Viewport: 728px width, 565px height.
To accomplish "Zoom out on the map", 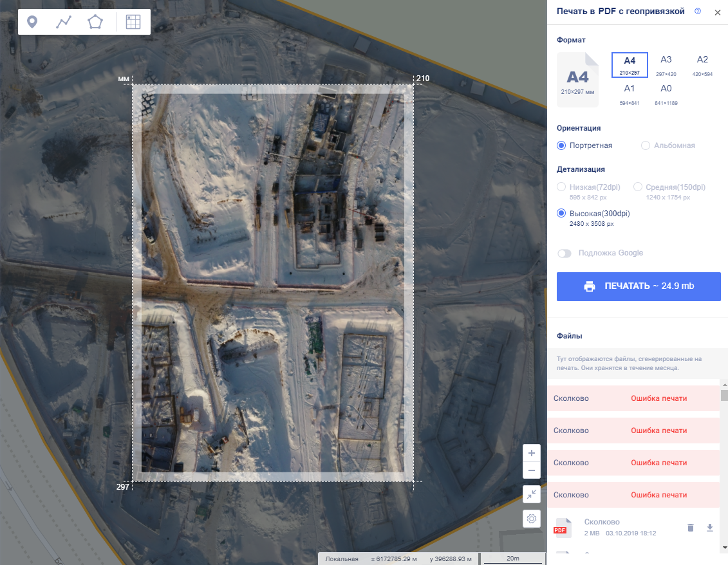I will coord(532,471).
